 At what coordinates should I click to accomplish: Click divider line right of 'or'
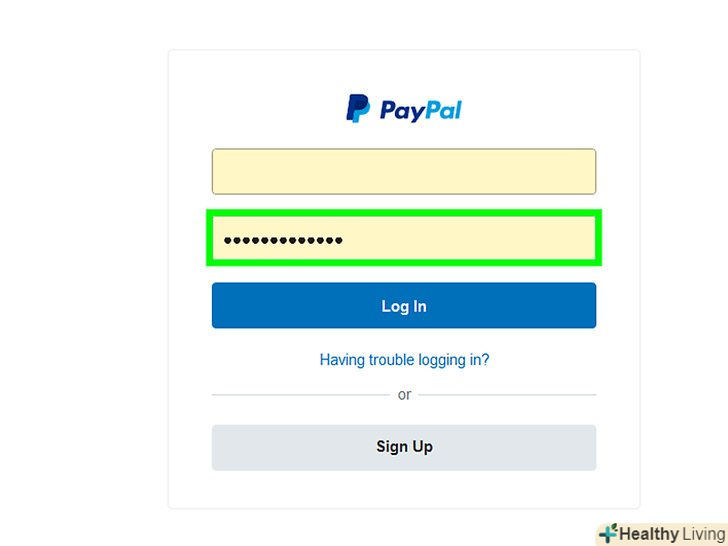pos(507,395)
